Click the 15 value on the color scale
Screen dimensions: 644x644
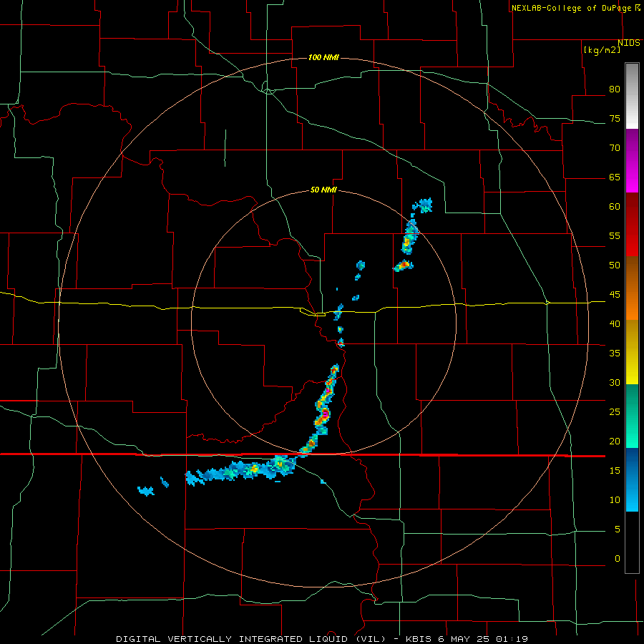615,470
